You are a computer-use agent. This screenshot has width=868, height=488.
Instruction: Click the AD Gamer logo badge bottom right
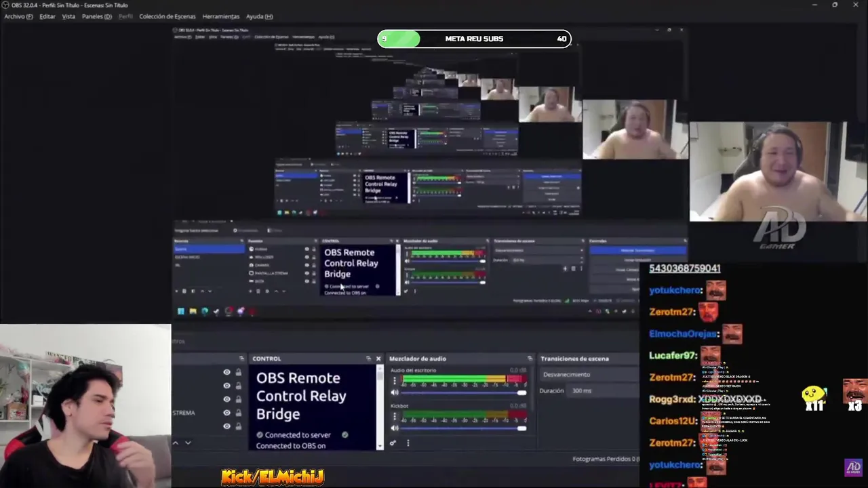click(x=853, y=468)
